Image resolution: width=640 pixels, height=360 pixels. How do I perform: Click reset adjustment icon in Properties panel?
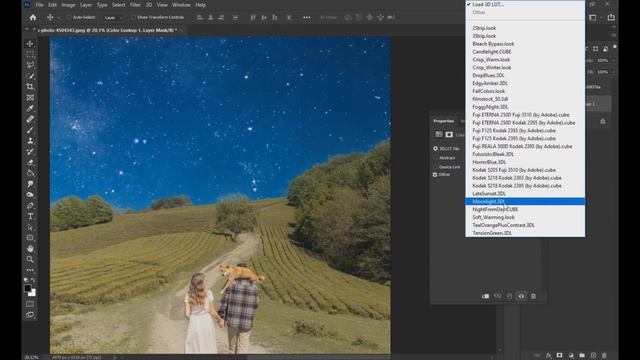(x=509, y=296)
